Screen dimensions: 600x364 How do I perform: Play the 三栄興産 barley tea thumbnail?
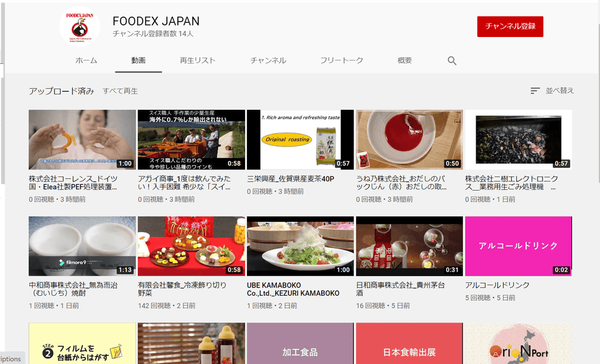click(301, 140)
